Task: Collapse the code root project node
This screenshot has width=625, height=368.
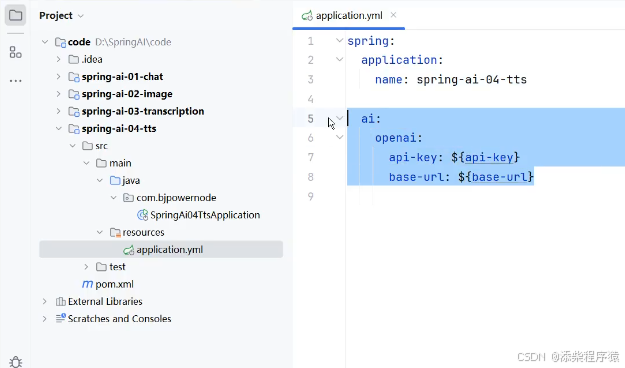Action: pyautogui.click(x=45, y=42)
